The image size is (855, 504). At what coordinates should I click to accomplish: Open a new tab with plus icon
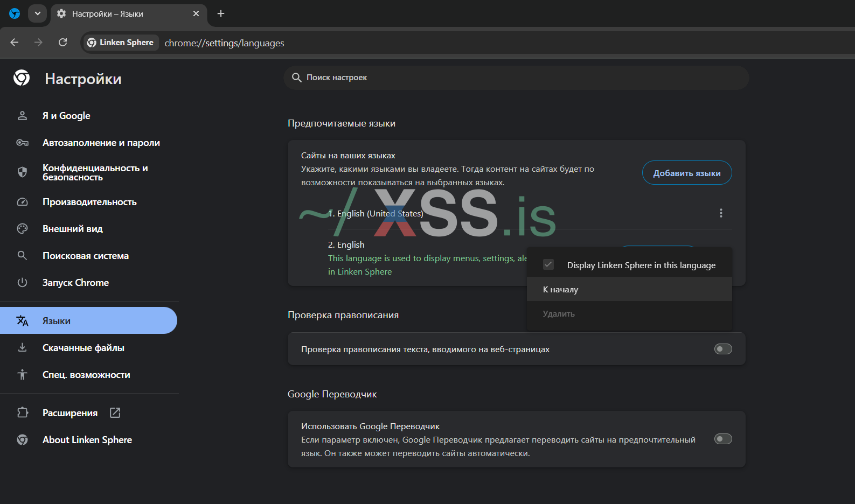(x=221, y=13)
